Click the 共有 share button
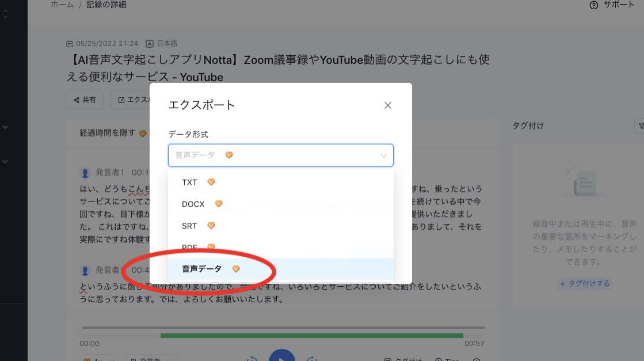644x361 pixels. (x=85, y=100)
